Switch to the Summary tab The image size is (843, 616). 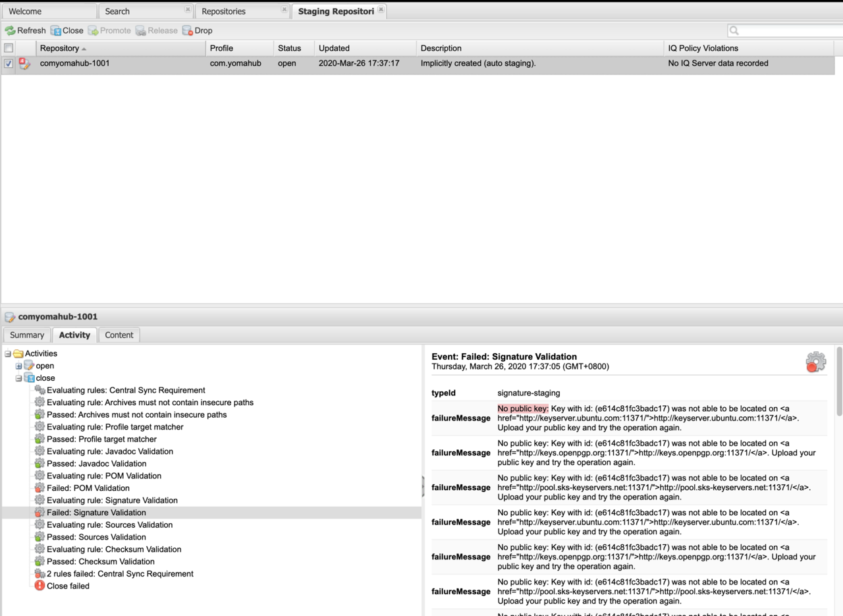point(27,335)
